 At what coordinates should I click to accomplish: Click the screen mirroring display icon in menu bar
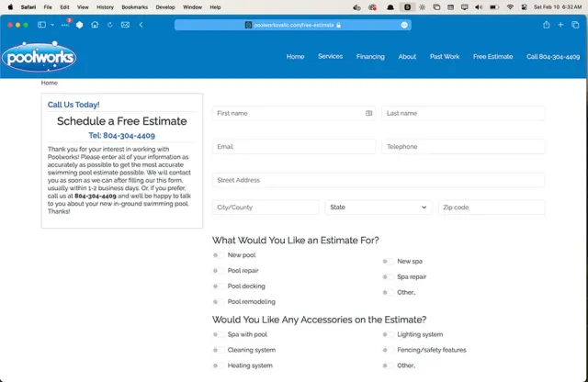(465, 7)
